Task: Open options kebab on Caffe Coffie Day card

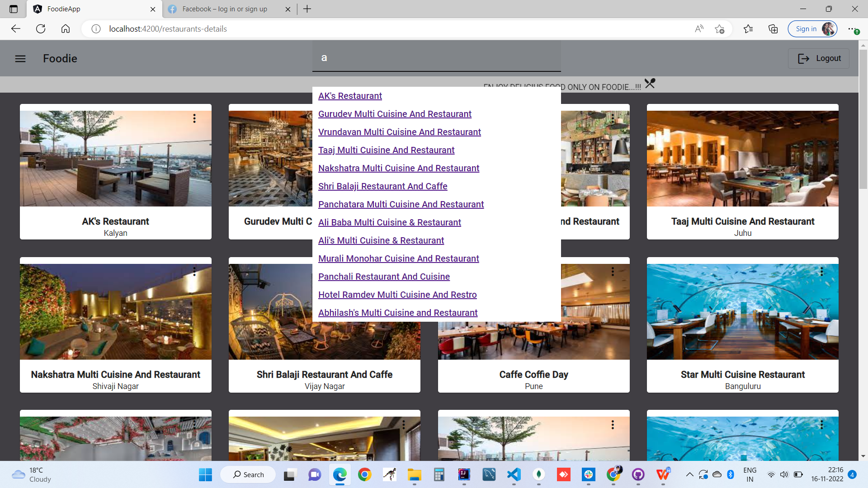Action: tap(613, 272)
